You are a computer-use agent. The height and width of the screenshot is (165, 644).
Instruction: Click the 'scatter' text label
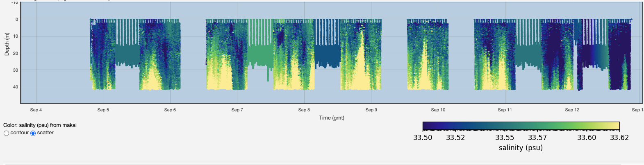(45, 133)
